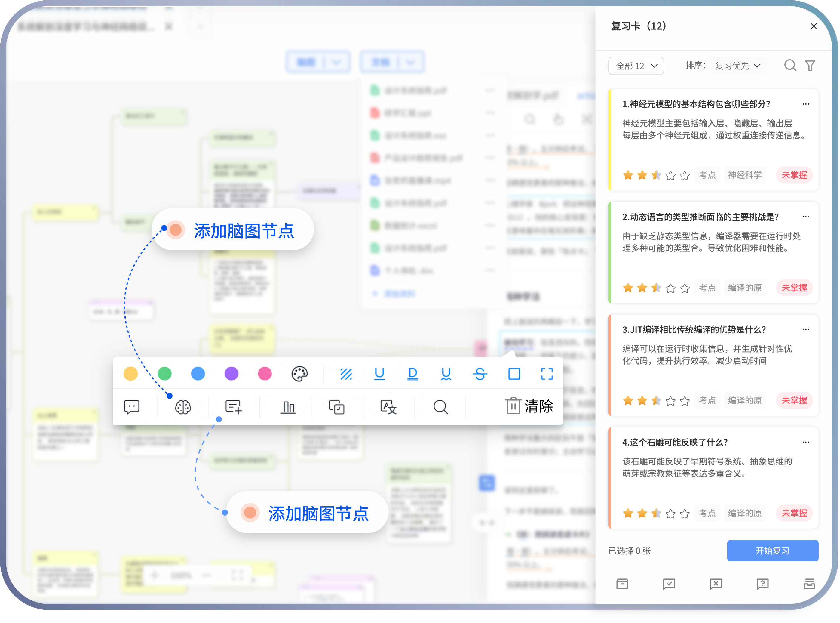Choose the blue highlight color
Viewport: 840px width, 623px height.
point(198,374)
